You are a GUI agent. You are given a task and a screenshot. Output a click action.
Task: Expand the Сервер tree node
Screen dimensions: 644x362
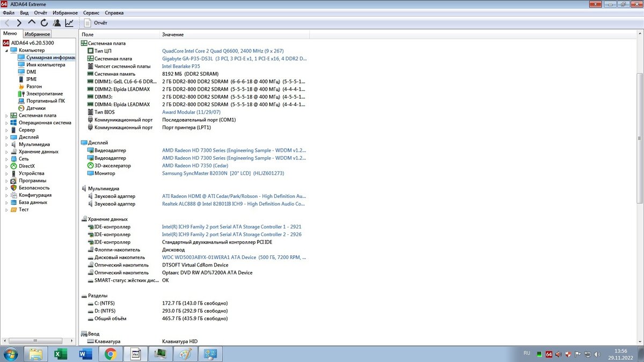click(x=6, y=130)
